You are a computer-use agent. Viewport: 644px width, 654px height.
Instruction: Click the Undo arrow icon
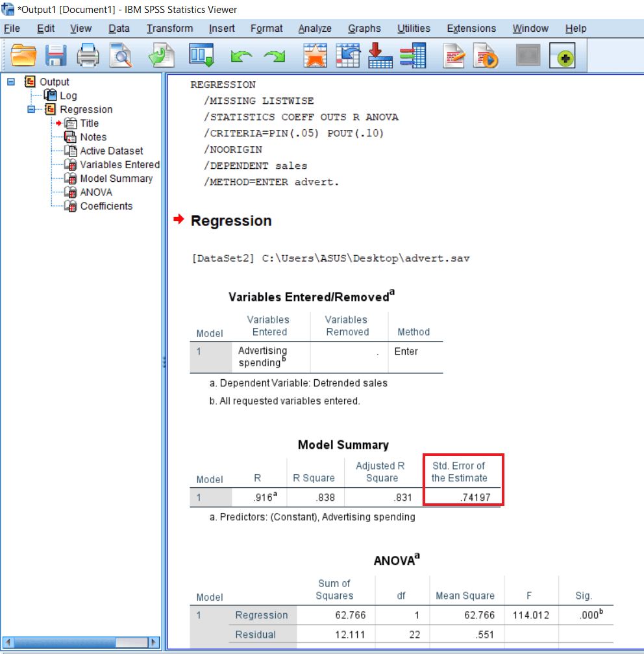pos(241,57)
